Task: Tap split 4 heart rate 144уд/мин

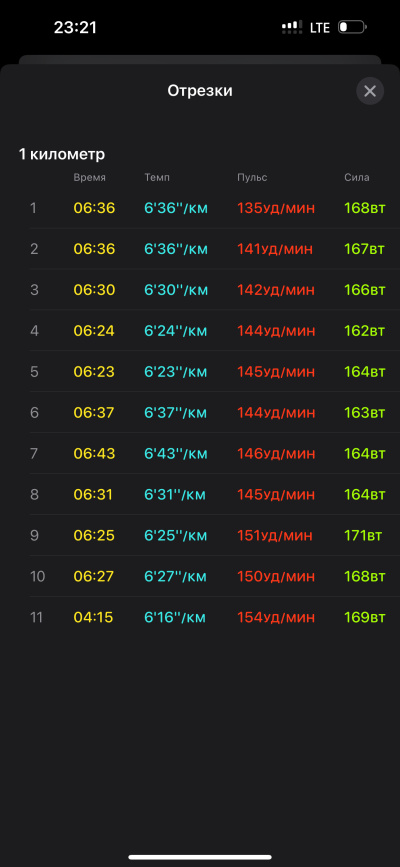Action: click(x=276, y=331)
